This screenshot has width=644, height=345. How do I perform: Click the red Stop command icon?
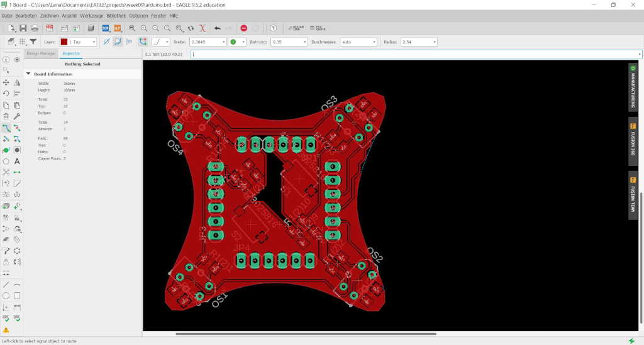[x=243, y=28]
